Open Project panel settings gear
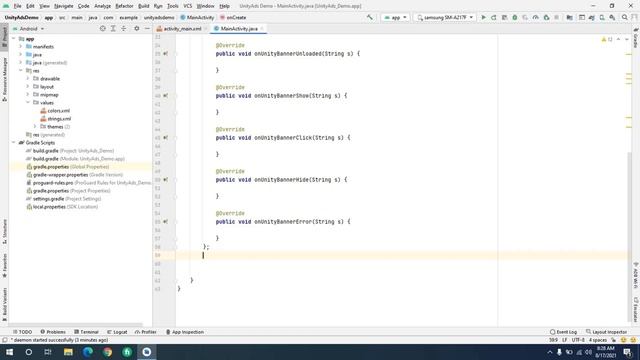 point(137,29)
